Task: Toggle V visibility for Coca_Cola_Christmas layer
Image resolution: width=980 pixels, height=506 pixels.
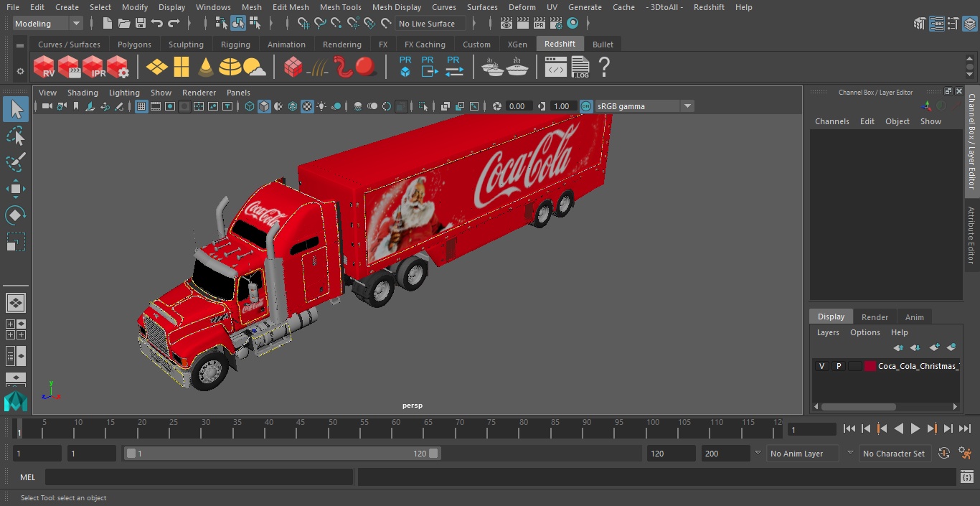Action: [821, 366]
